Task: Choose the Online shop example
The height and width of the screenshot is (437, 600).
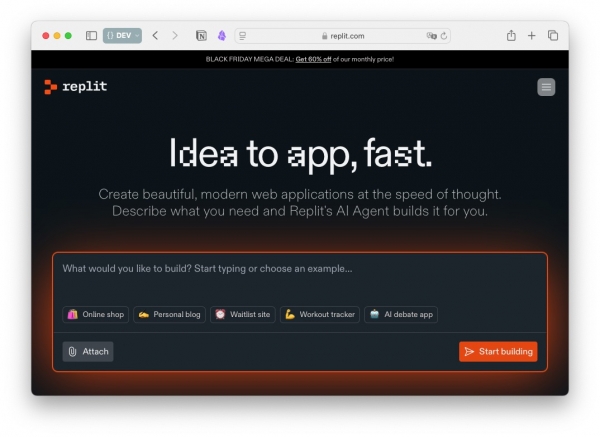Action: 96,315
